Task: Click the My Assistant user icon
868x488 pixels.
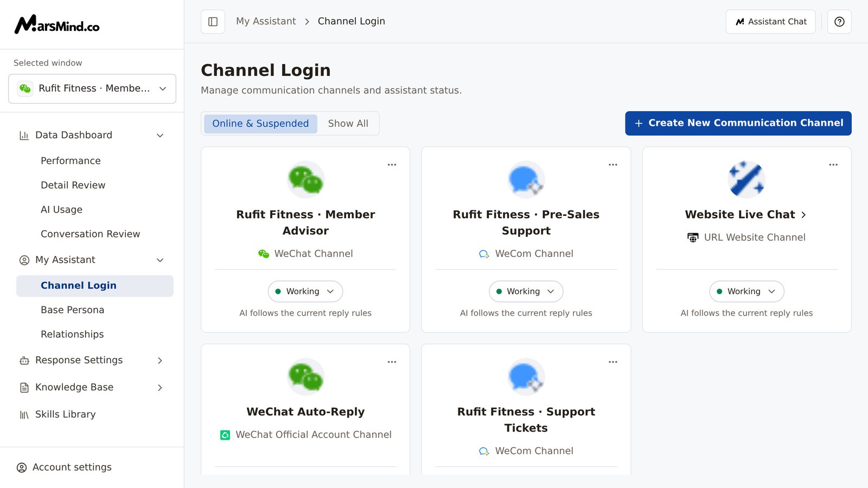Action: [24, 260]
